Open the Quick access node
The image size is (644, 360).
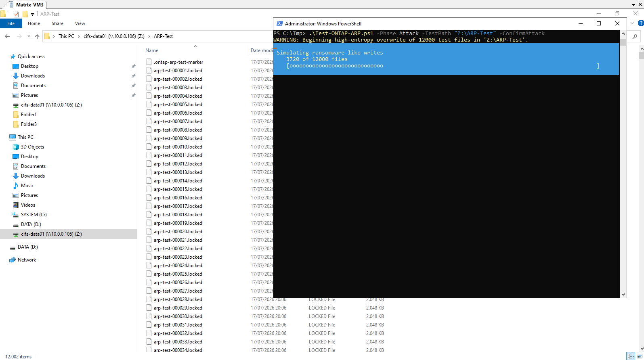(x=31, y=57)
